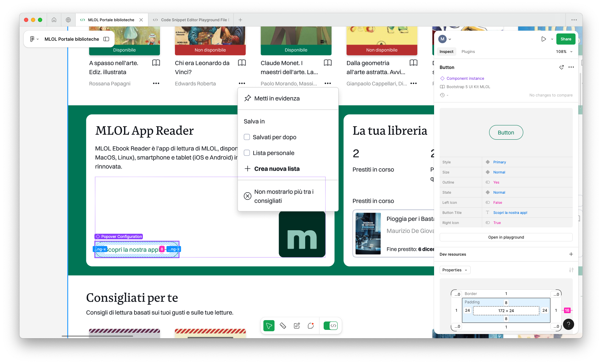Screen dimensions: 602x364
Task: Open the help question mark button
Action: tap(568, 324)
